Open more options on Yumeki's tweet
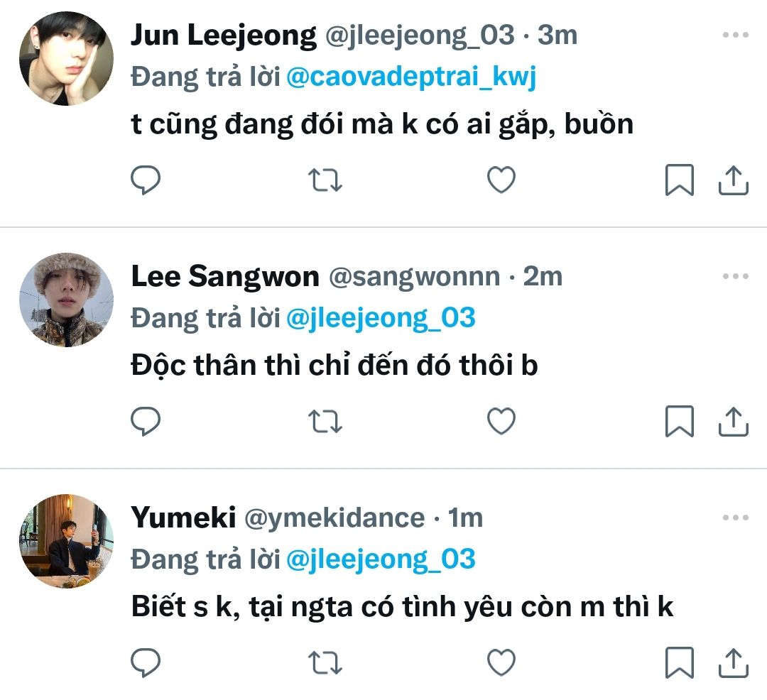 coord(735,518)
